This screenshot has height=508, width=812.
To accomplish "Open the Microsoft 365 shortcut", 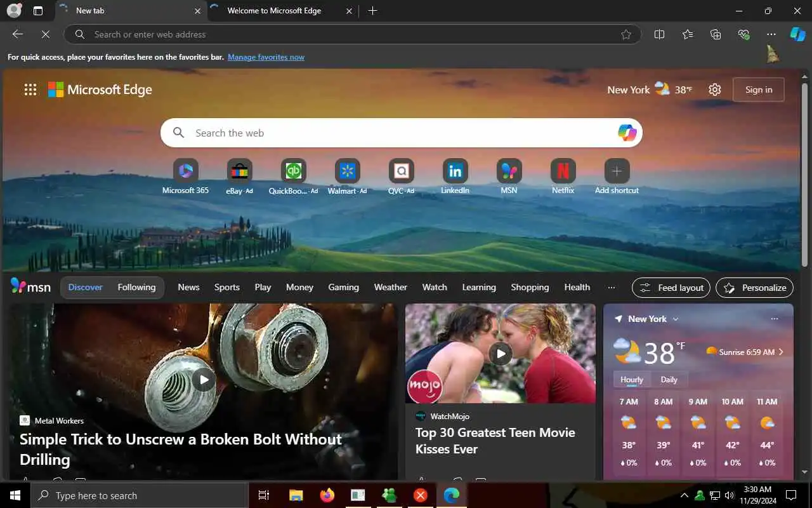I will pos(185,177).
